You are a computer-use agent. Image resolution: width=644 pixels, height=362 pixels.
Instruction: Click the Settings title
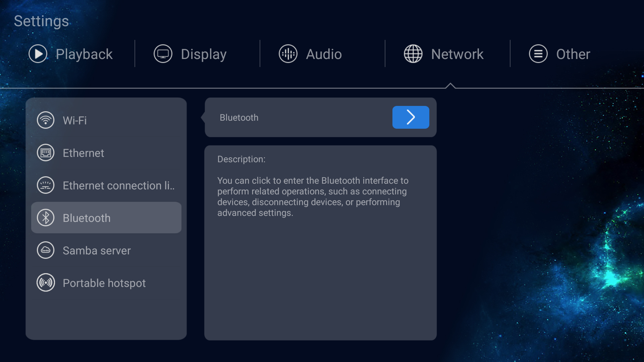[x=41, y=21]
